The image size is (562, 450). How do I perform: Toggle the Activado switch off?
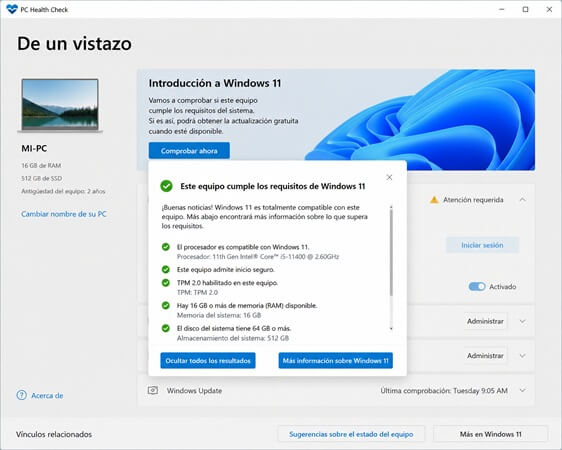pos(477,287)
